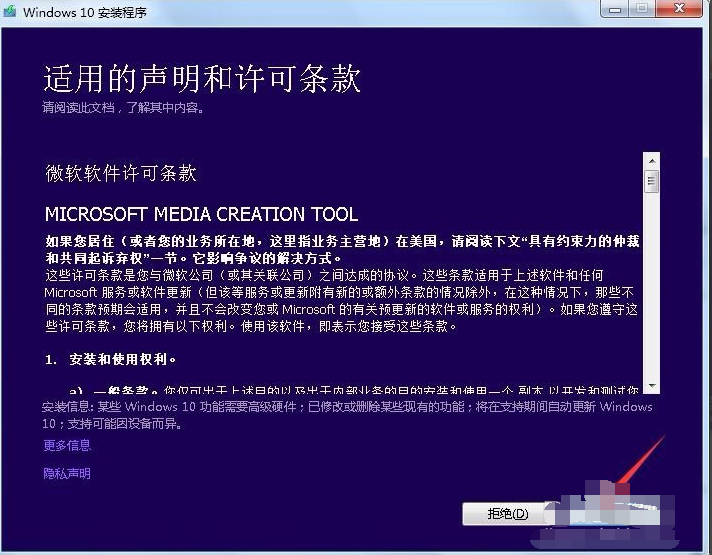Click the heading 适用的声明和许可条款
The width and height of the screenshot is (712, 555).
[x=202, y=79]
